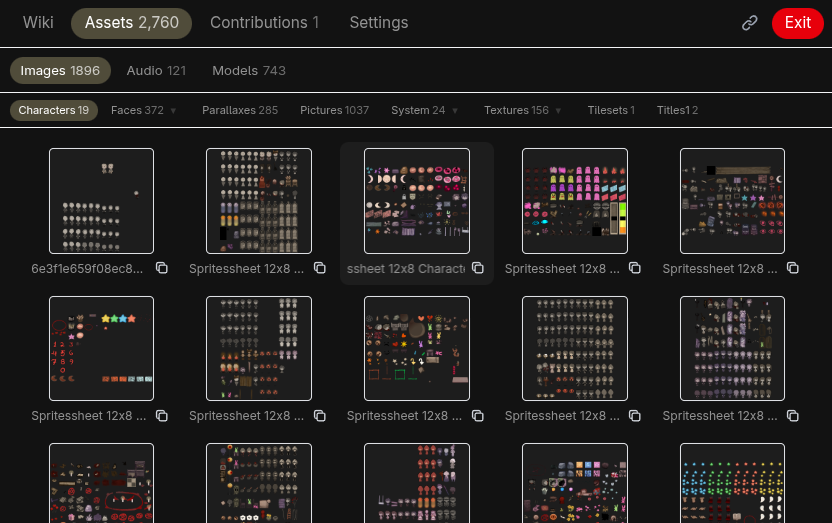The image size is (832, 523).
Task: Copy the link with the chain icon
Action: click(x=749, y=23)
